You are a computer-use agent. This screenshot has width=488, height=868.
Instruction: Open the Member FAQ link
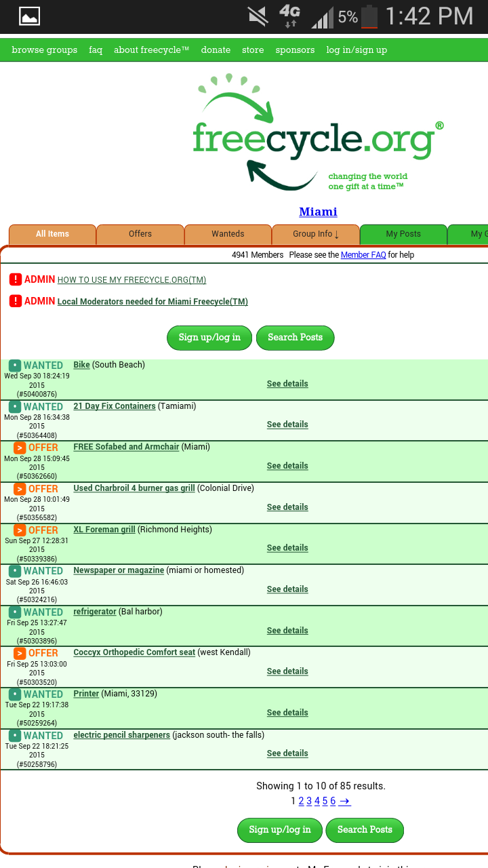pyautogui.click(x=363, y=255)
